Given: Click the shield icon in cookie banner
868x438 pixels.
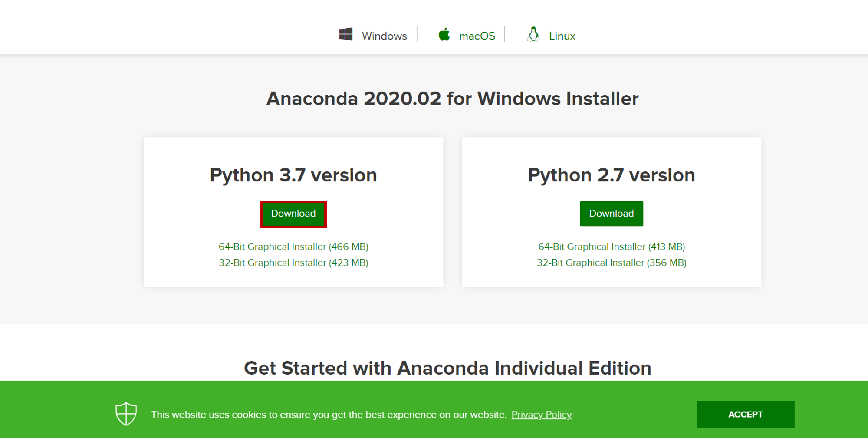Looking at the screenshot, I should pyautogui.click(x=126, y=414).
